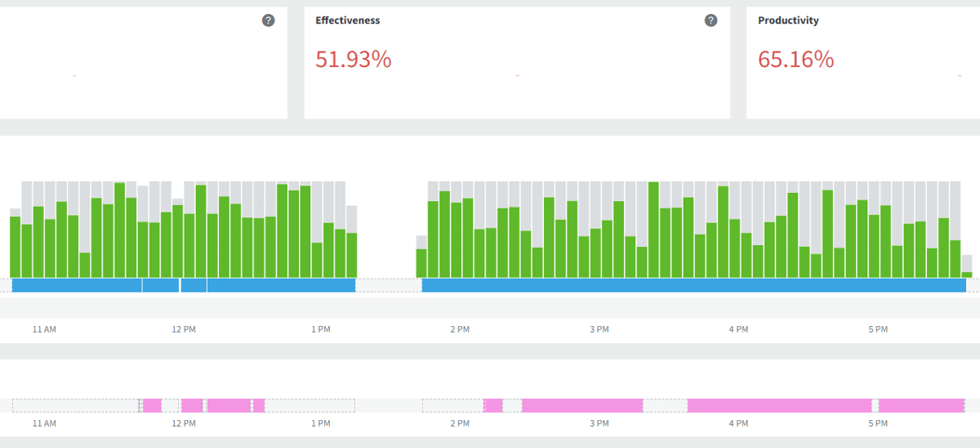Click the empty dashed gap between blue segments near 1:30 PM
980x448 pixels.
[389, 285]
